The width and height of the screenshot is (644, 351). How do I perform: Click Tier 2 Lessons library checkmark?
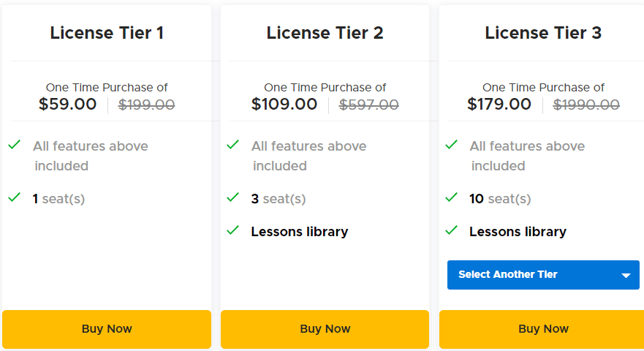(x=232, y=230)
